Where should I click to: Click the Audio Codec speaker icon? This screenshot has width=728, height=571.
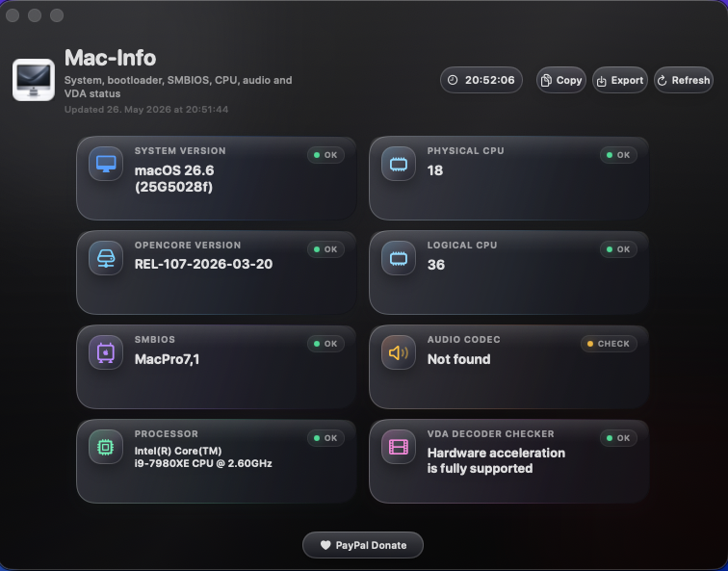point(399,352)
